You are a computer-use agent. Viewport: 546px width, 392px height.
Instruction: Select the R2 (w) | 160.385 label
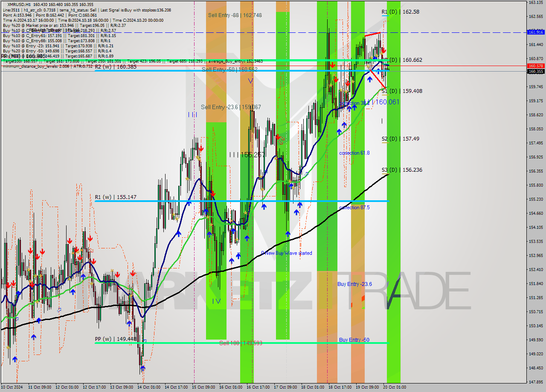[116, 67]
